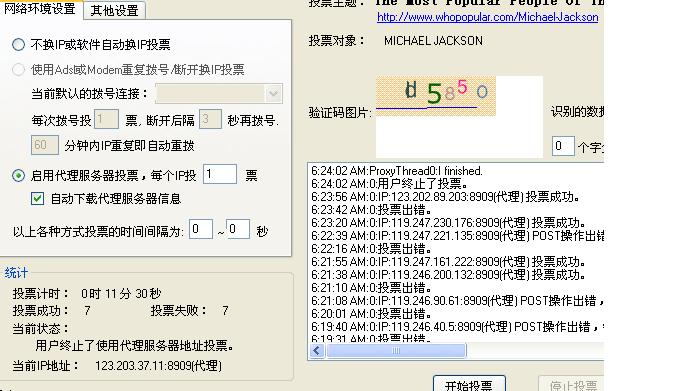Screen dimensions: 683x391
Task: Click the minimum vote interval field
Action: tap(201, 229)
